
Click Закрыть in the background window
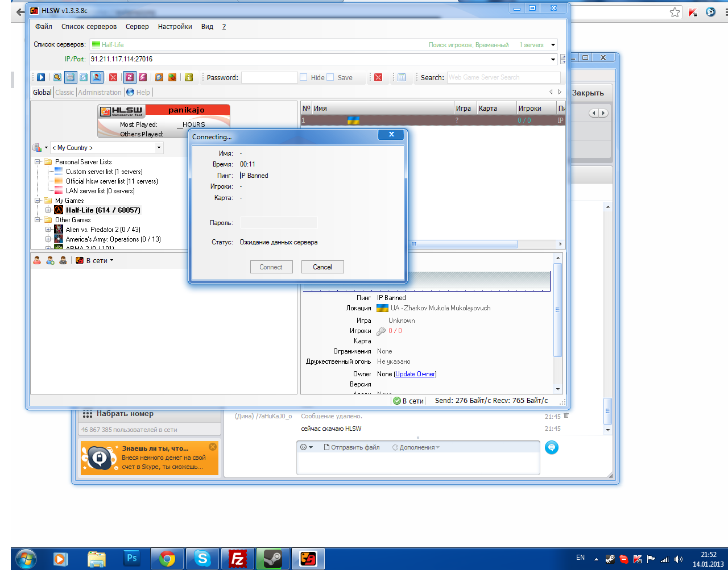click(588, 93)
